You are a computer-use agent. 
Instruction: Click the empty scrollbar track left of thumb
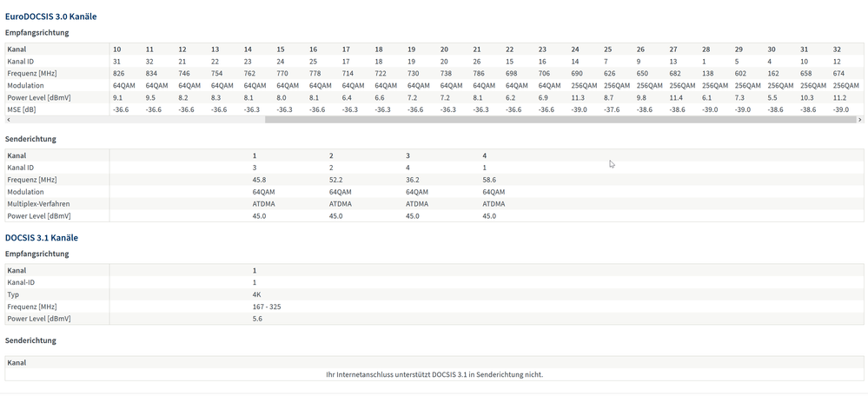click(x=138, y=120)
